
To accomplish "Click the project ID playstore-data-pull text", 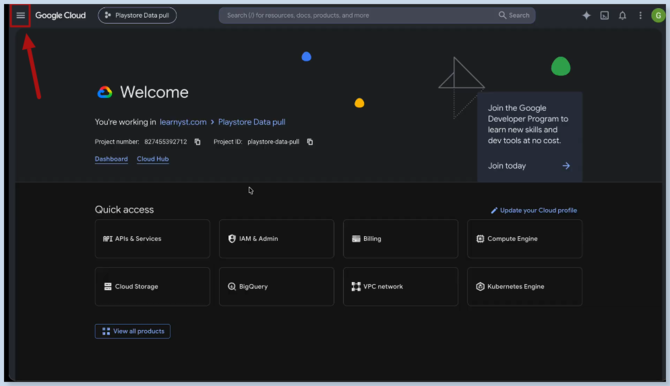I will click(273, 141).
